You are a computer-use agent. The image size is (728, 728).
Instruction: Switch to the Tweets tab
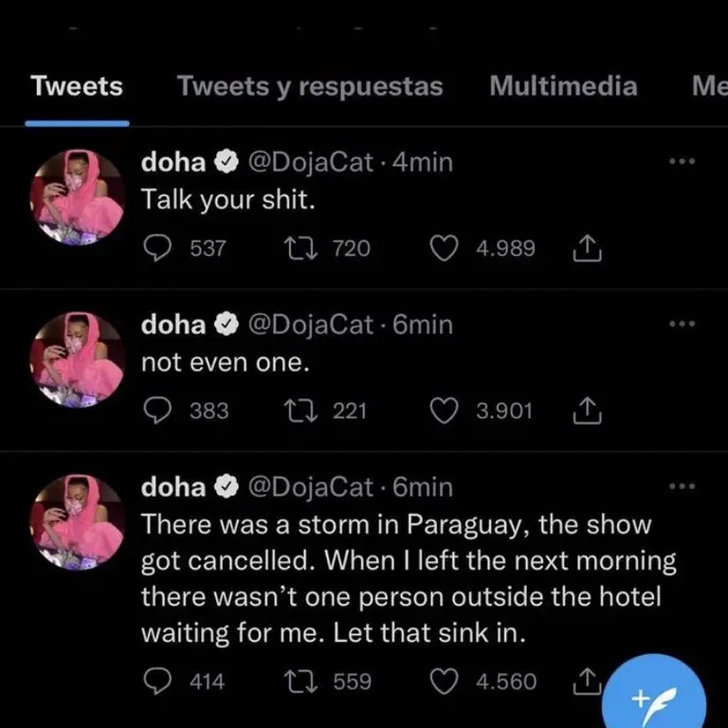[x=77, y=86]
